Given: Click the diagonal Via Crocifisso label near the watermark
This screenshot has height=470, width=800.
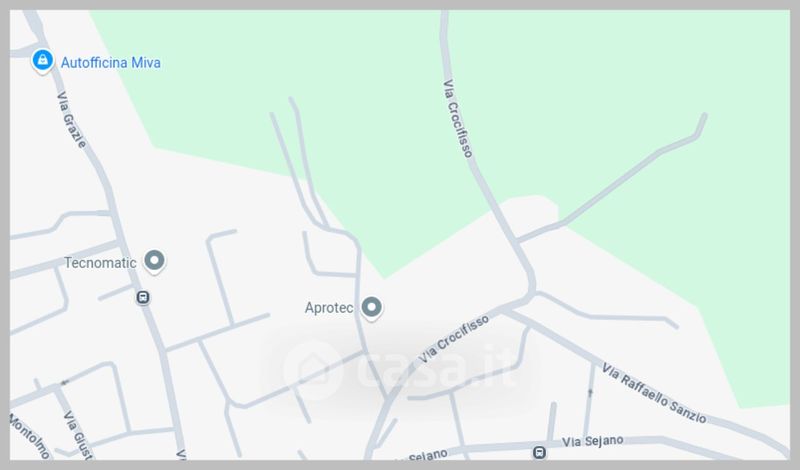Looking at the screenshot, I should coord(454,339).
